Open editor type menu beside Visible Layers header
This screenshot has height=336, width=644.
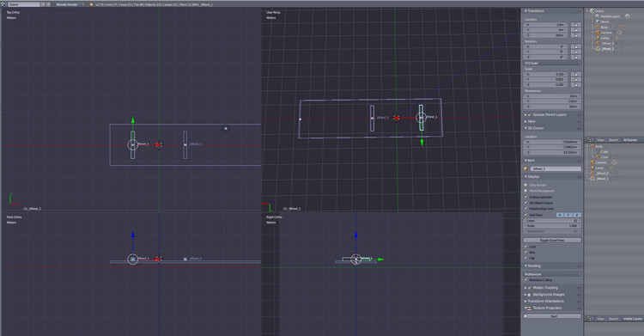click(590, 319)
